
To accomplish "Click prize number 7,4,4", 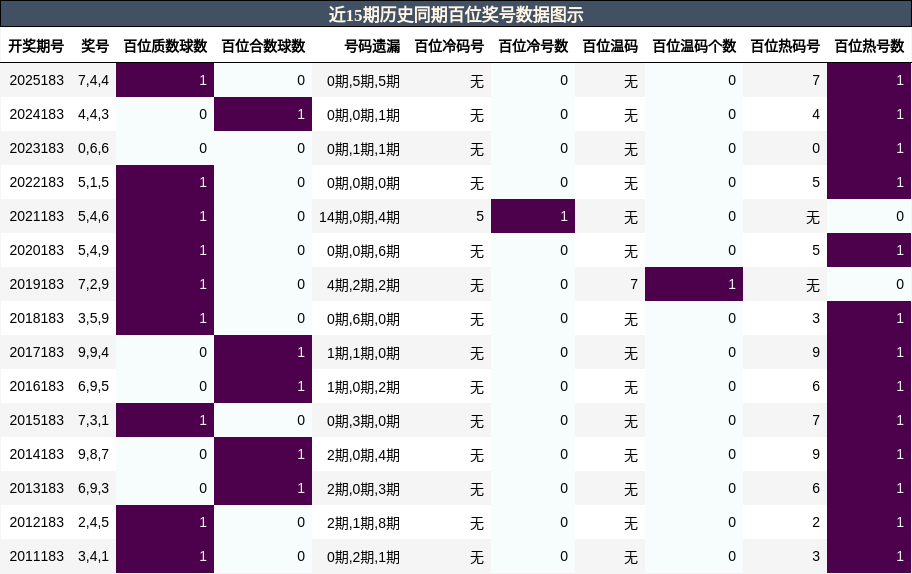I will [x=94, y=81].
